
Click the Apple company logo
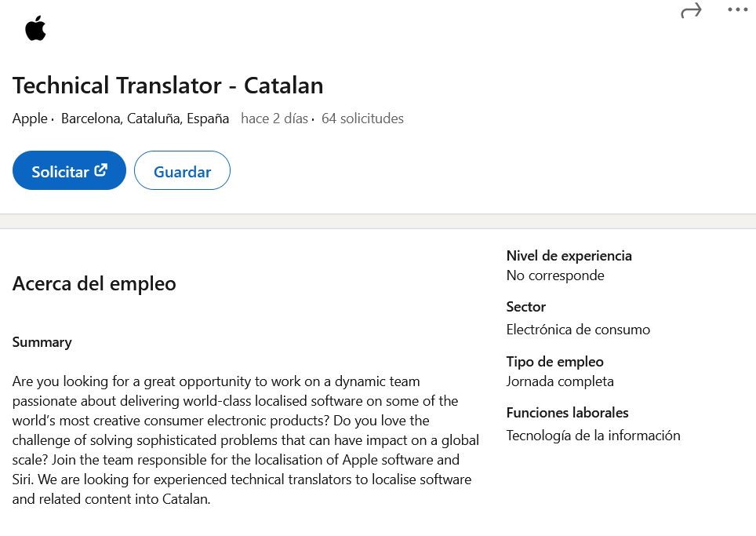click(x=35, y=28)
